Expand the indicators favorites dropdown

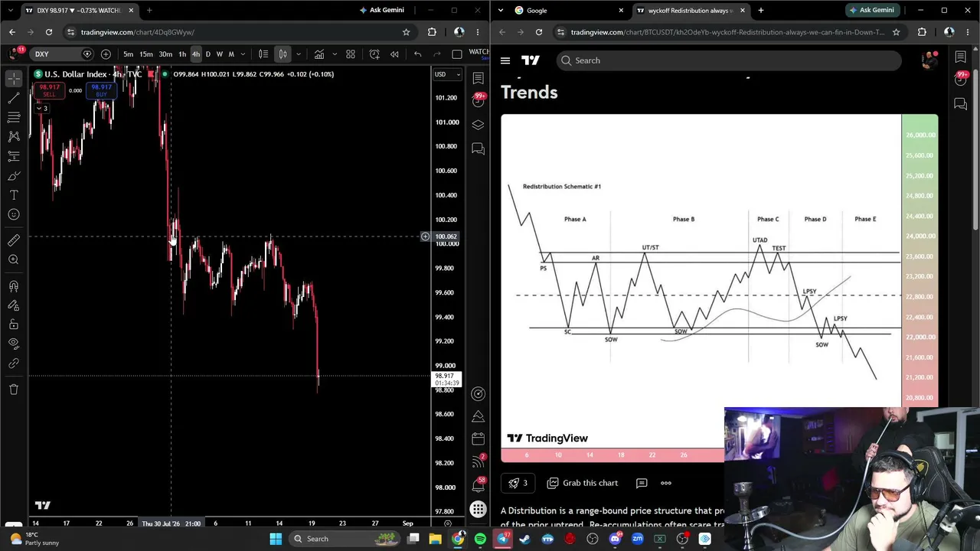pyautogui.click(x=334, y=54)
